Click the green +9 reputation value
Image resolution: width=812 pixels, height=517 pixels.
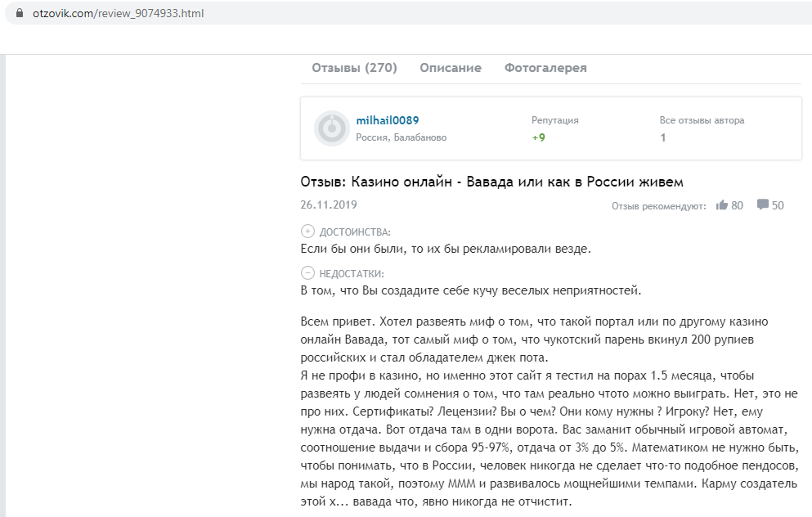(x=538, y=137)
